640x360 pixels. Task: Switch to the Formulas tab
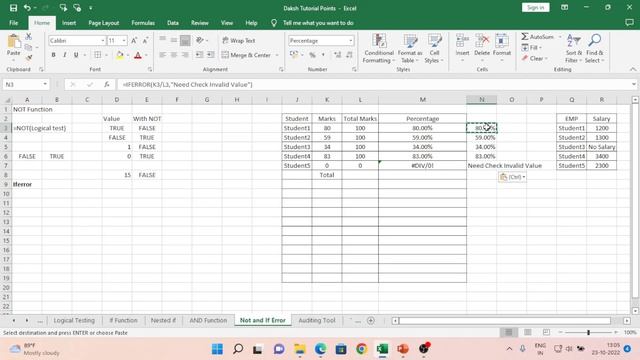coord(143,23)
